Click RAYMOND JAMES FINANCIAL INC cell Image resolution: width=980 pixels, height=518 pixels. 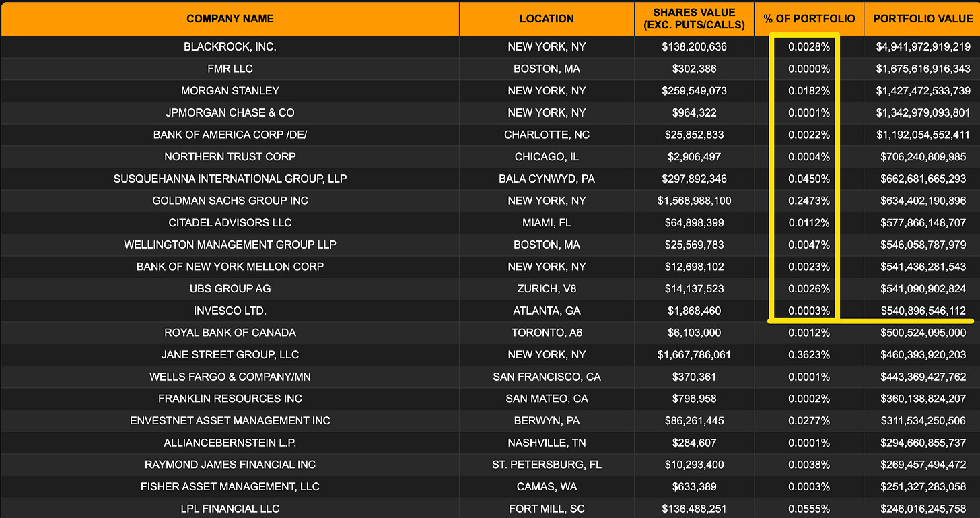click(x=230, y=465)
